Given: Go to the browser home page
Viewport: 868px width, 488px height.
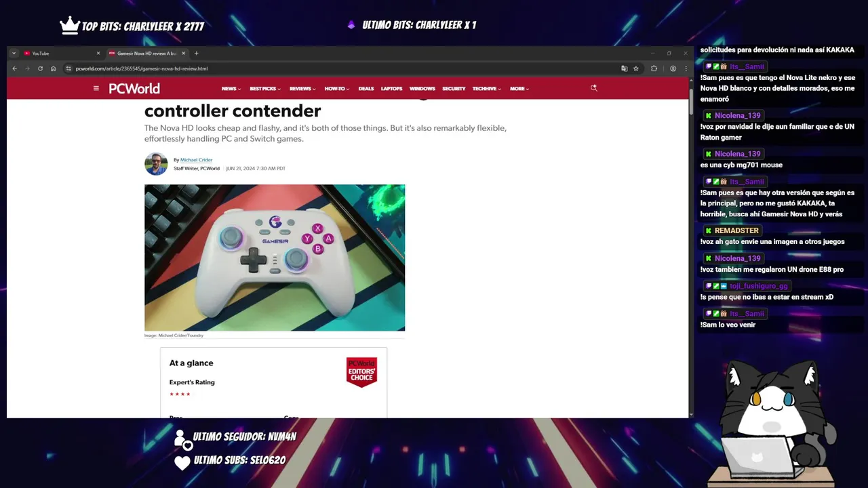Looking at the screenshot, I should pos(53,68).
